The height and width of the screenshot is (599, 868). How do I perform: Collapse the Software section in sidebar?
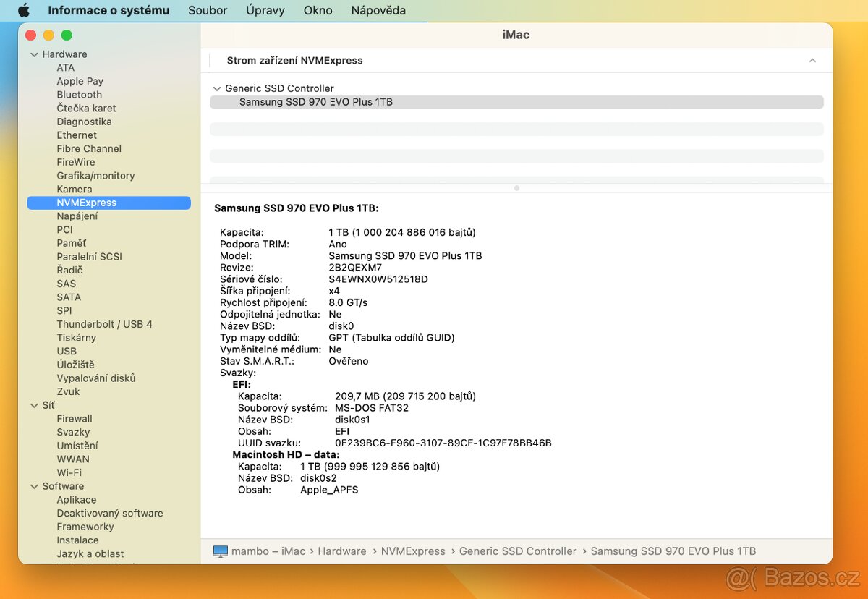click(x=34, y=486)
